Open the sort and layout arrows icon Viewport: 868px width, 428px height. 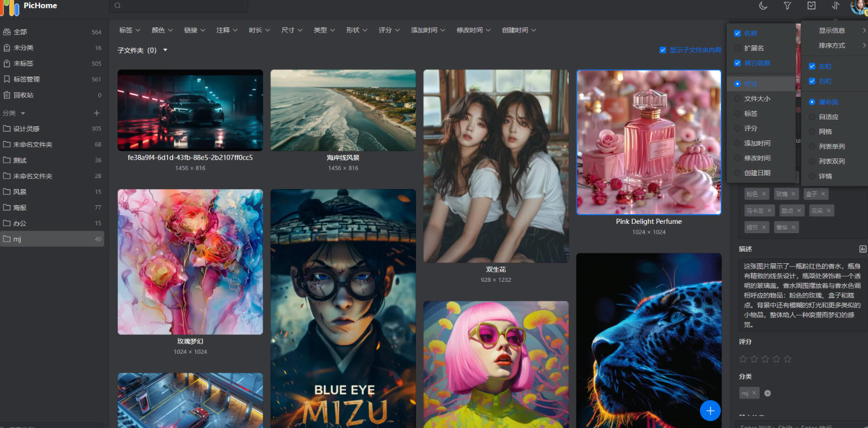tap(835, 6)
